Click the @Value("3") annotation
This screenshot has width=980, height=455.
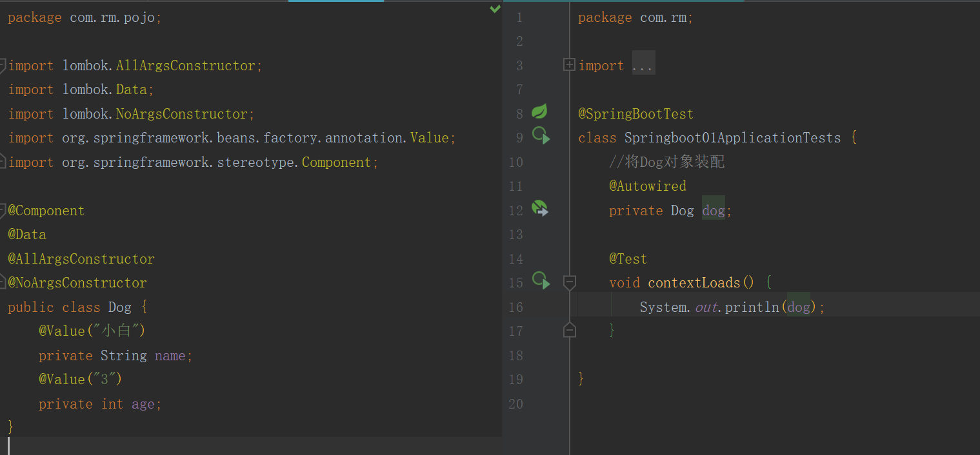pos(80,380)
